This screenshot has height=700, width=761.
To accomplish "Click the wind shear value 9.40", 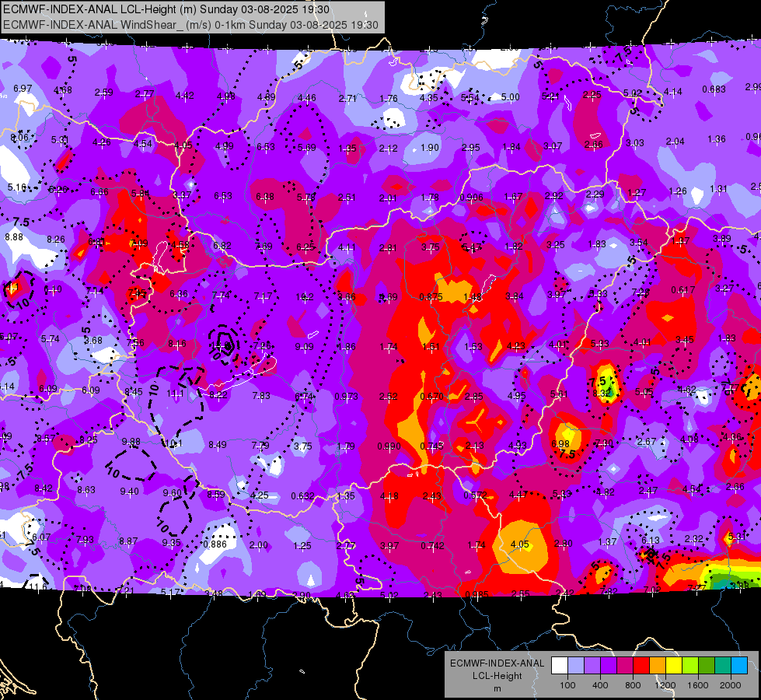I will point(130,492).
